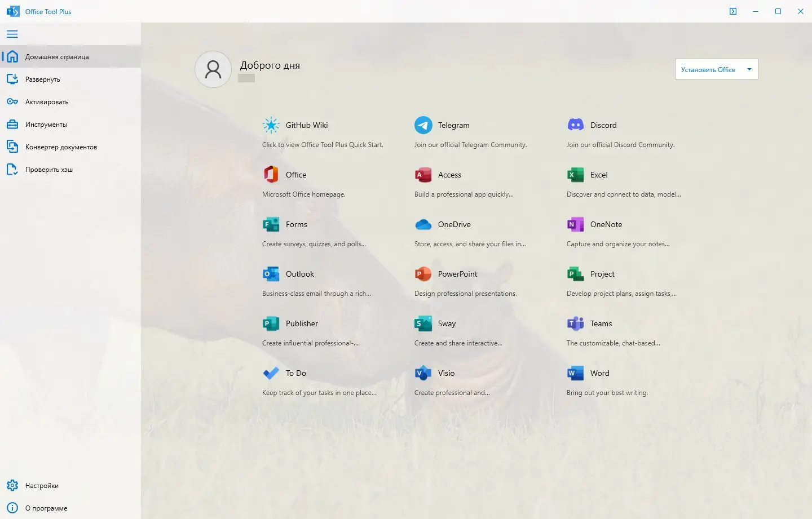Image resolution: width=812 pixels, height=519 pixels.
Task: Open the Активировать page
Action: (70, 101)
